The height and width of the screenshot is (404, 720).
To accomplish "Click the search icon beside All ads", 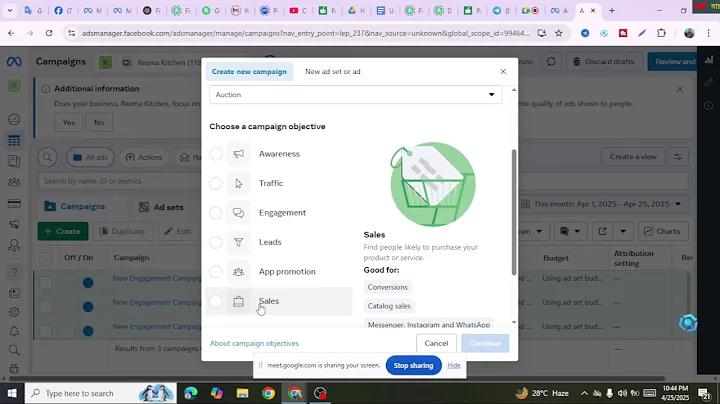I will (x=47, y=157).
